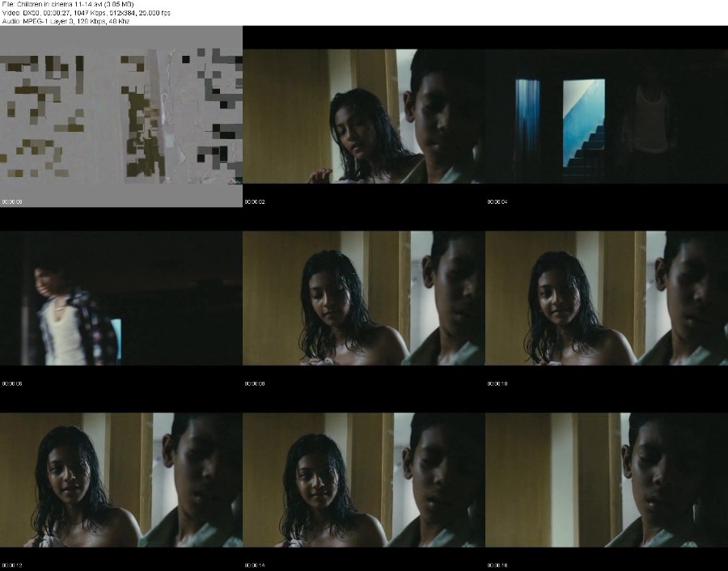728x571 pixels.
Task: Click the 00:00:04 timestamp label
Action: coord(497,202)
